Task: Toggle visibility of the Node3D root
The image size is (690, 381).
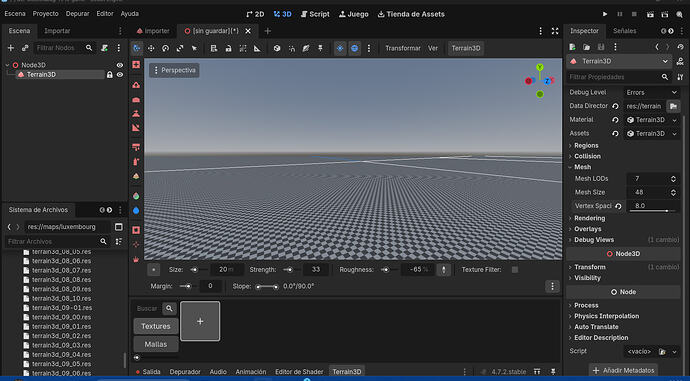Action: (x=120, y=65)
